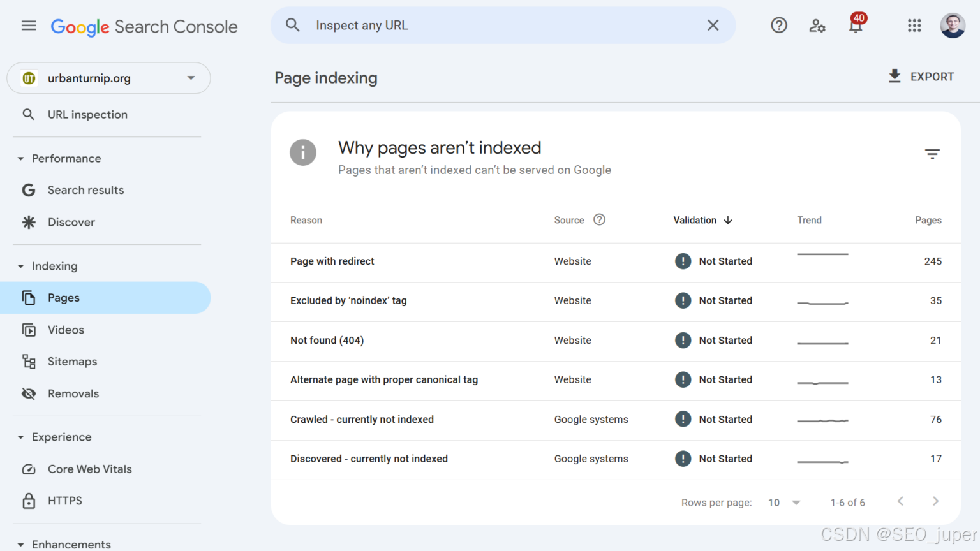The height and width of the screenshot is (551, 980).
Task: Open Search results report
Action: click(85, 190)
